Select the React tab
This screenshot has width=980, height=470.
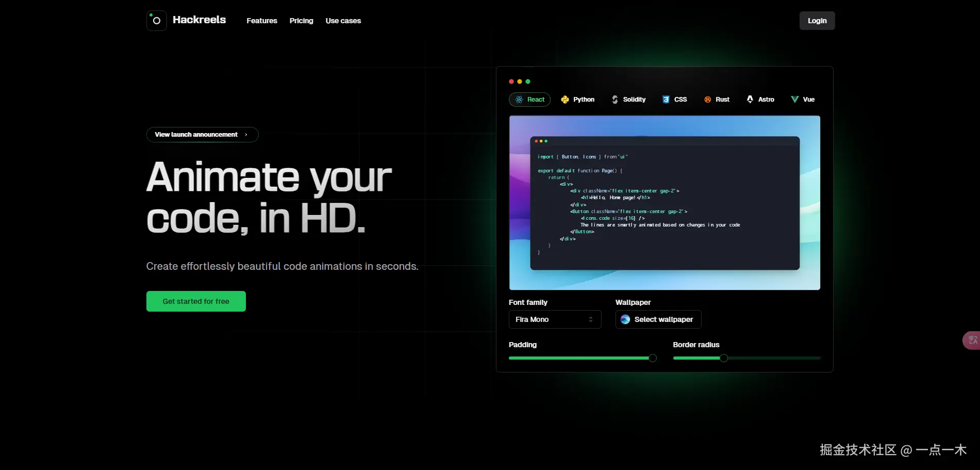click(x=529, y=100)
